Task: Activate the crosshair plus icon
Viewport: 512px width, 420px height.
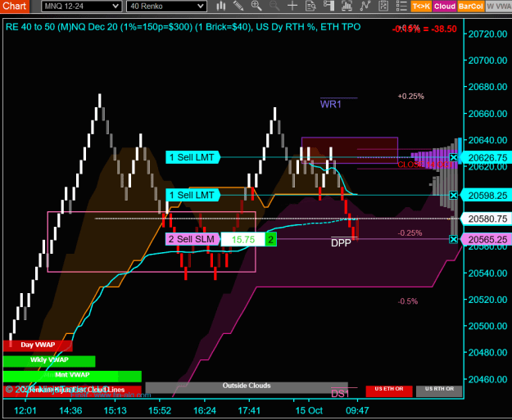Action: click(x=292, y=6)
